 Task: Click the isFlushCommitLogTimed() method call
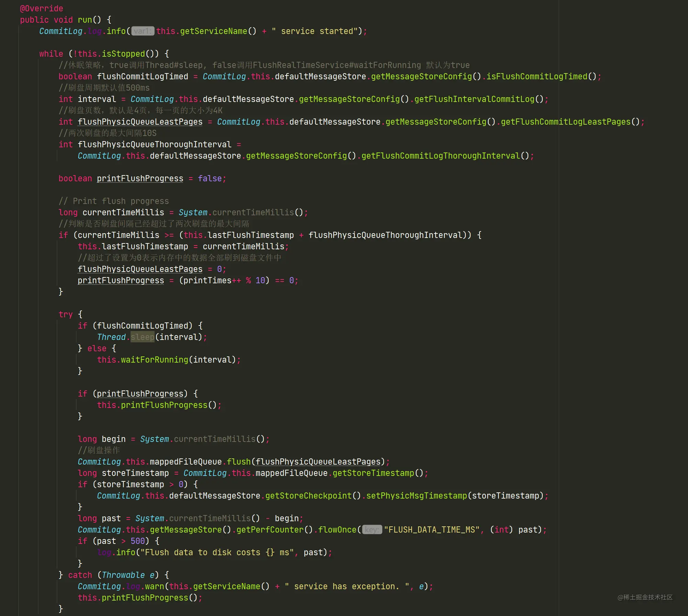click(541, 76)
